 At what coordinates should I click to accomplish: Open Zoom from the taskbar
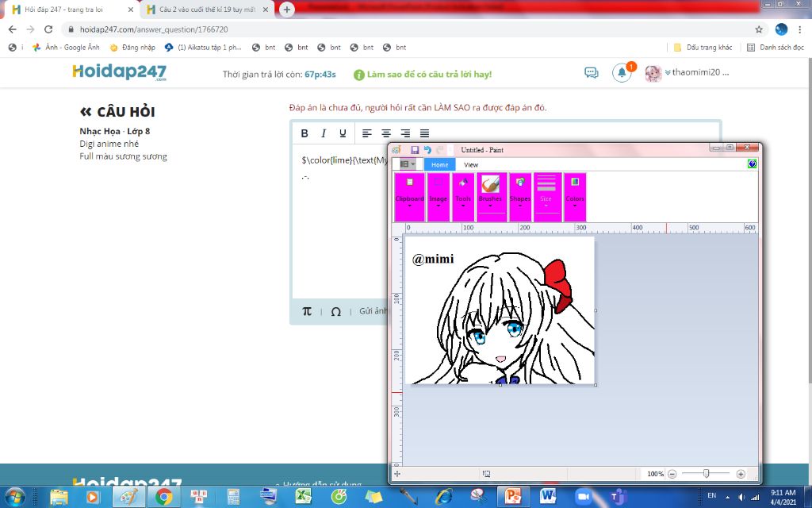(x=583, y=497)
